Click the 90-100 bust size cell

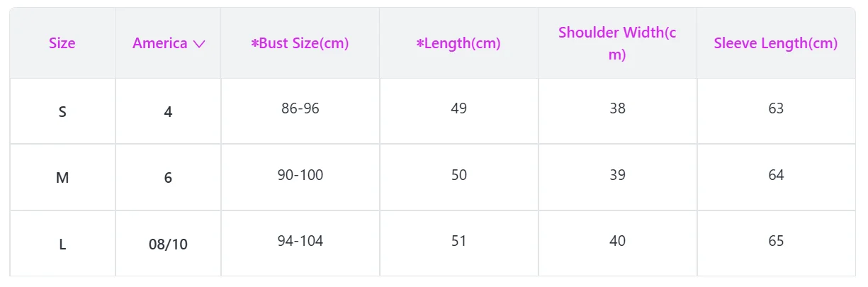pyautogui.click(x=300, y=174)
